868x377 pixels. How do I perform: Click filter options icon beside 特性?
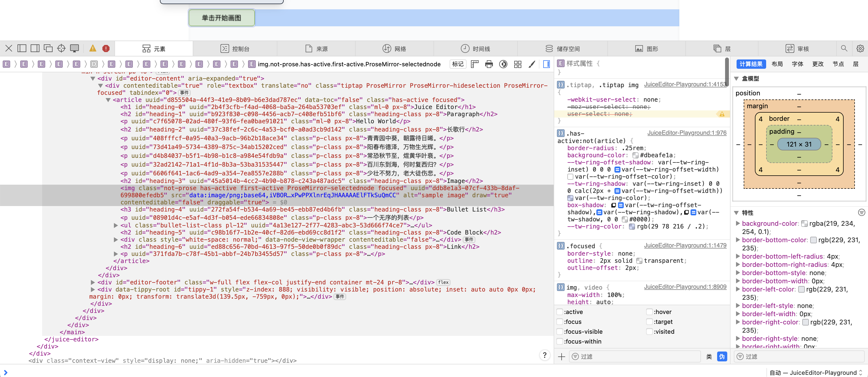pyautogui.click(x=861, y=212)
